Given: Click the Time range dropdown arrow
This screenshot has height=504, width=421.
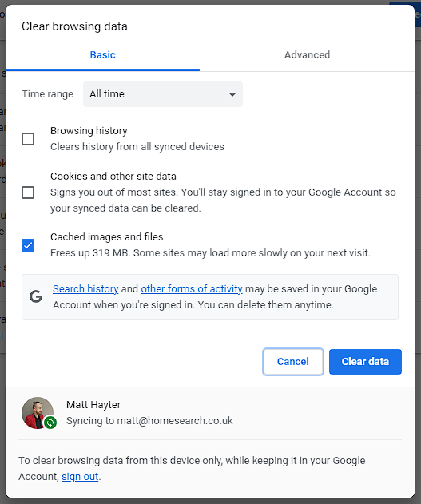Looking at the screenshot, I should pos(232,94).
